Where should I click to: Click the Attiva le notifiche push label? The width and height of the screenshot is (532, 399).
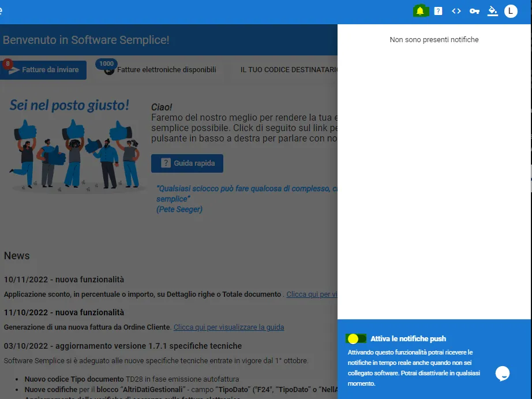tap(408, 338)
